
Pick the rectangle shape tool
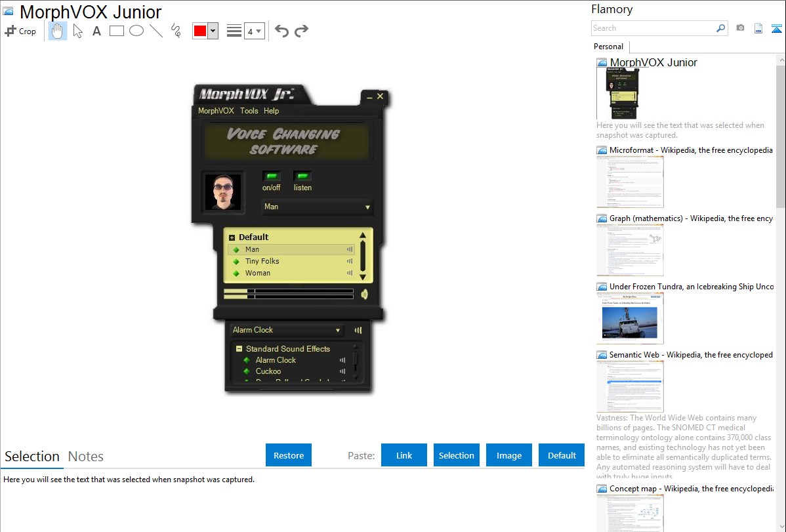click(117, 31)
